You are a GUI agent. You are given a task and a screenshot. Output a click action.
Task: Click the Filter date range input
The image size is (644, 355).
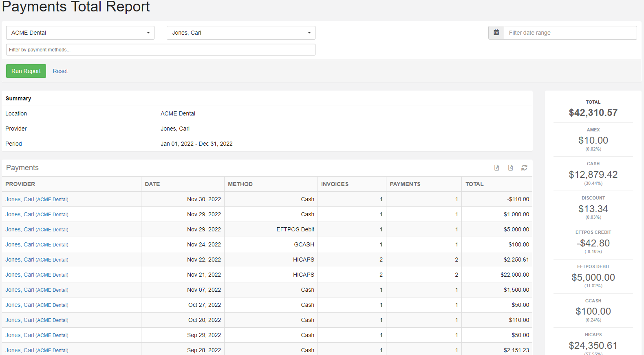coord(570,33)
